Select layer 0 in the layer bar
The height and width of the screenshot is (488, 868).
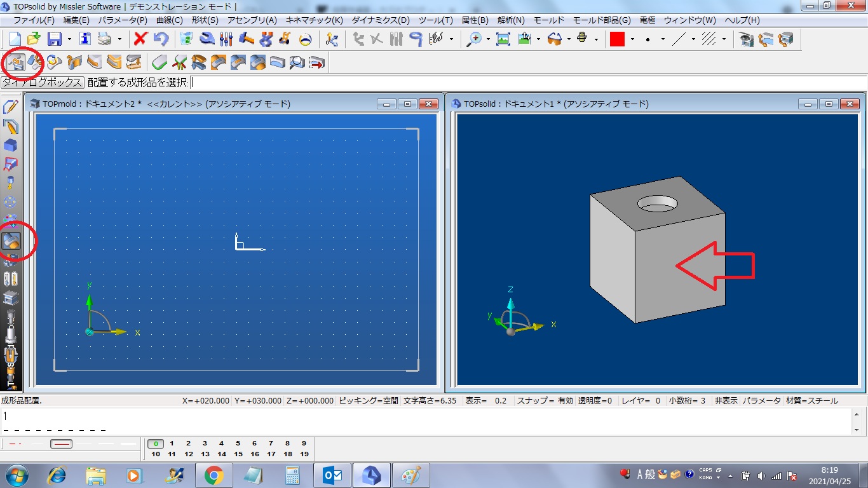tap(156, 444)
